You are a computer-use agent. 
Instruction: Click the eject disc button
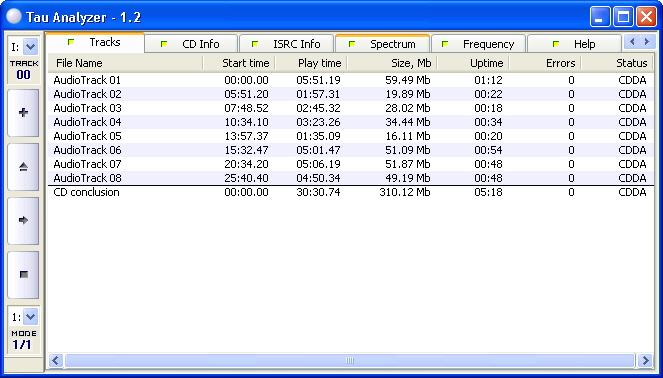click(23, 167)
